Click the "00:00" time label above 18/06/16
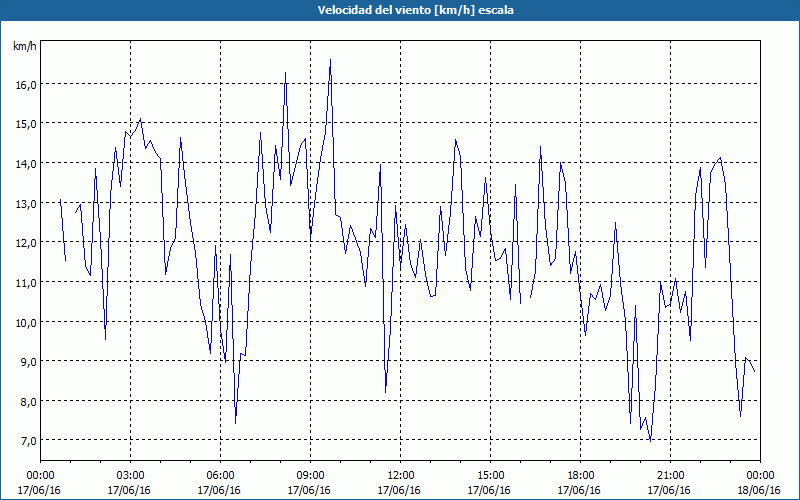Screen dimensions: 800x500 [x=760, y=476]
